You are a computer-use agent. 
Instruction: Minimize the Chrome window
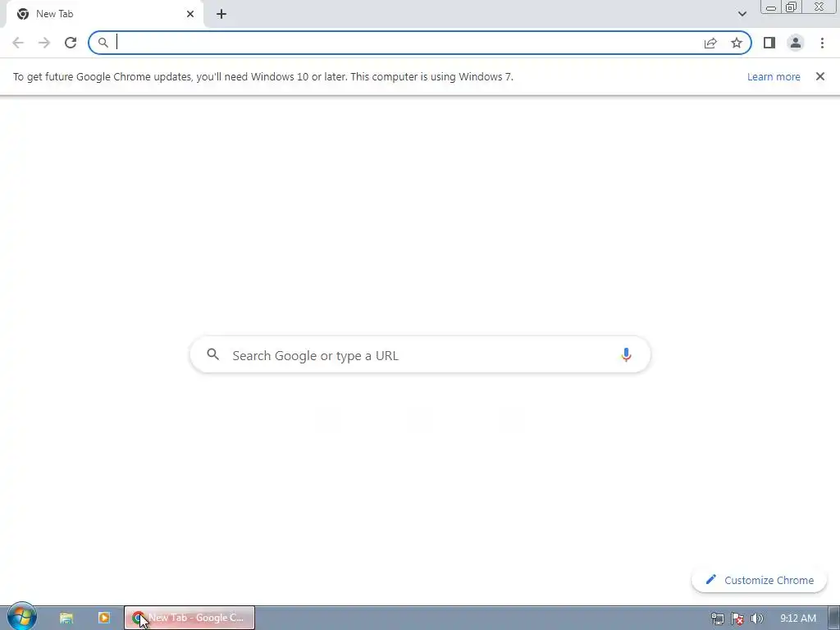coord(771,7)
